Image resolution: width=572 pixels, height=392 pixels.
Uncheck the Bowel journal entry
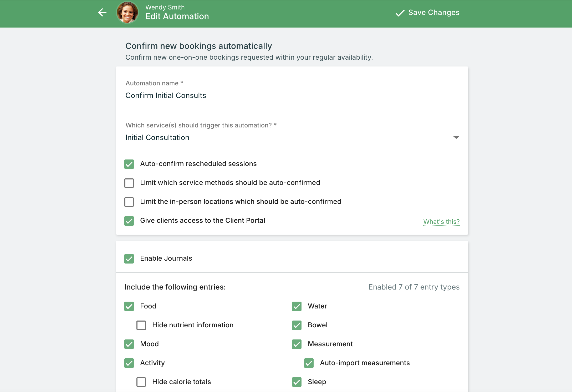(x=297, y=325)
